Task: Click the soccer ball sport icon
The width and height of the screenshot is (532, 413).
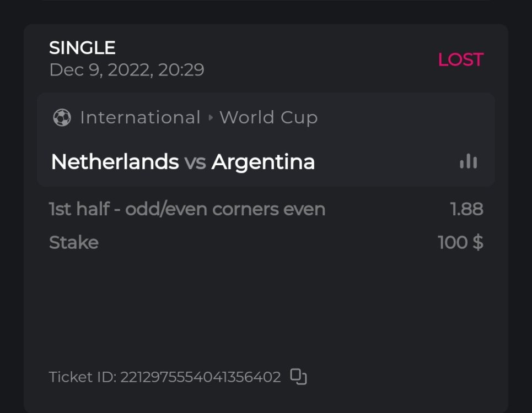Action: [x=62, y=117]
